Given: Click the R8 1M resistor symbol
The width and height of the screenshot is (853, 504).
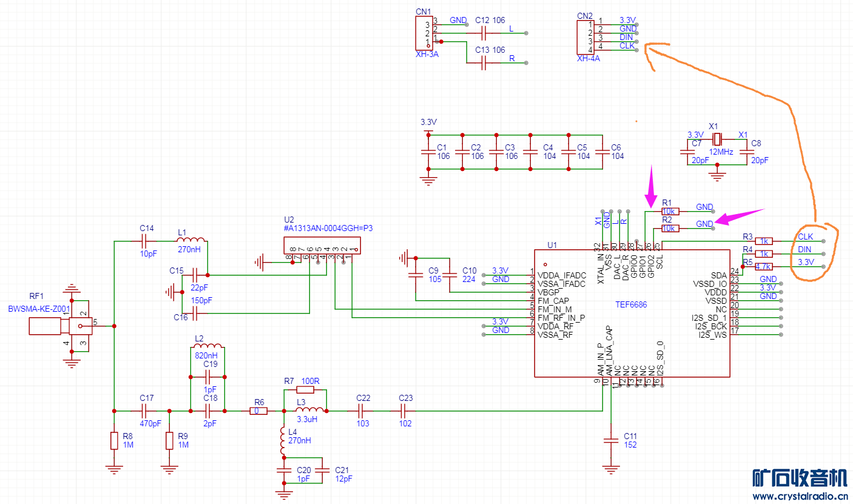Looking at the screenshot, I should [113, 440].
